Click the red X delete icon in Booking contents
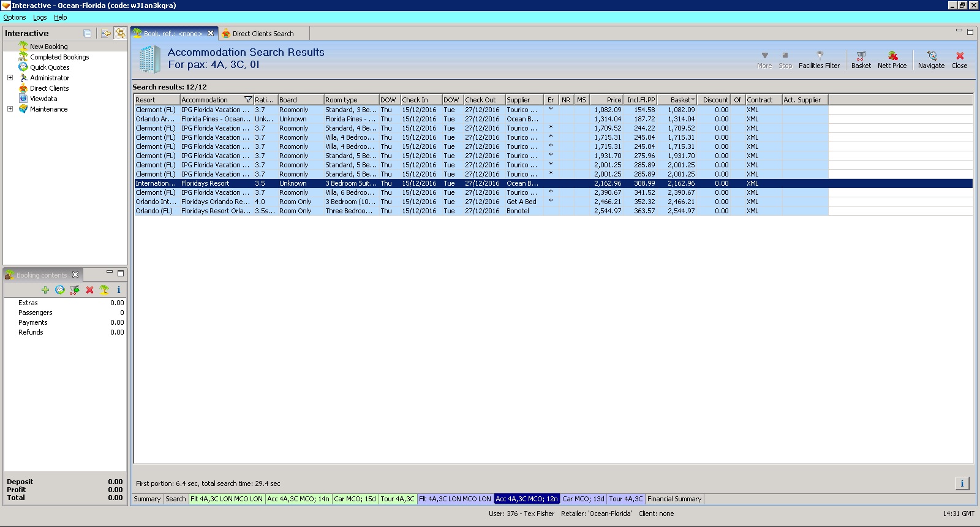The width and height of the screenshot is (980, 527). click(x=89, y=290)
